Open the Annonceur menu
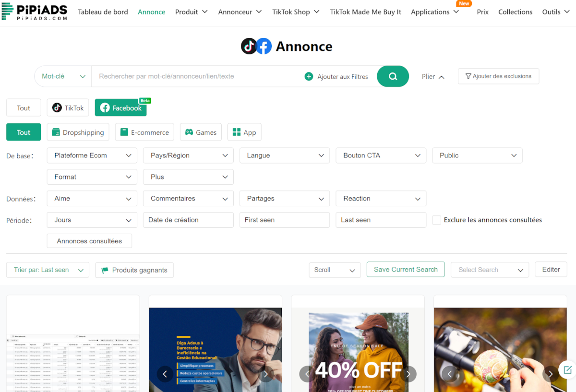The image size is (576, 392). [x=240, y=12]
